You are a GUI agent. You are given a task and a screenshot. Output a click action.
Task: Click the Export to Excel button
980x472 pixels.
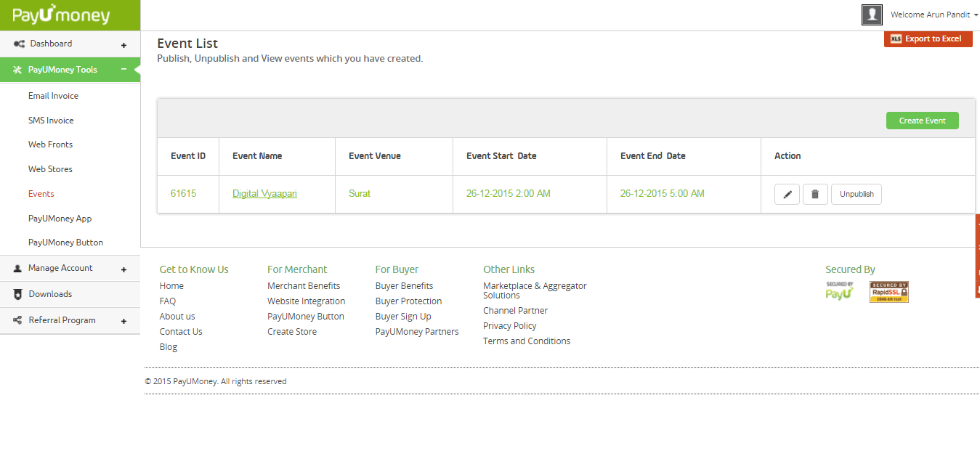(x=928, y=38)
